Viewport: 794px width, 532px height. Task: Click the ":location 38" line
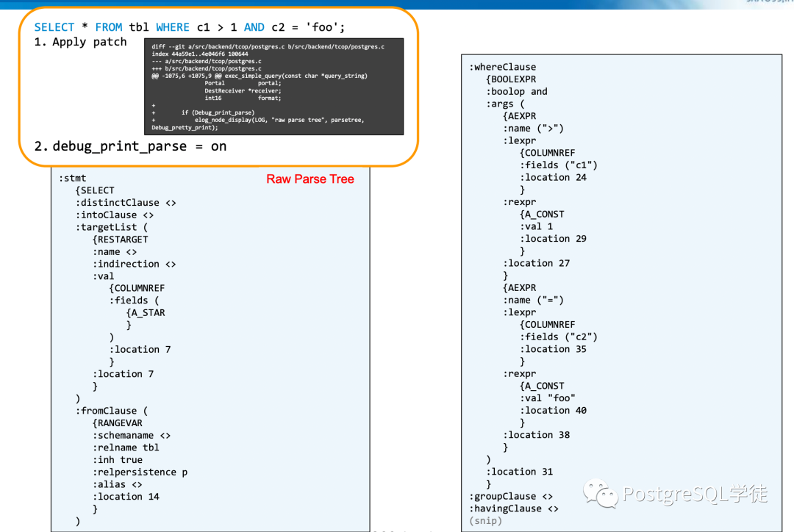(x=536, y=435)
